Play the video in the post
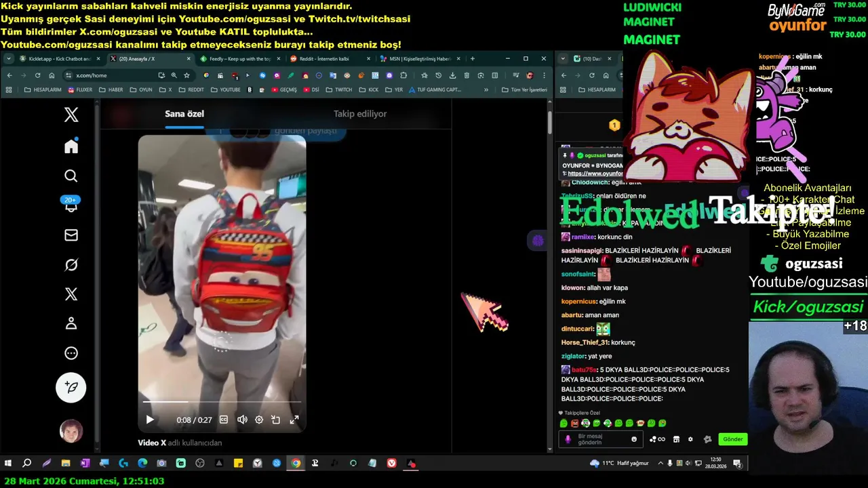Image resolution: width=868 pixels, height=488 pixels. [x=150, y=420]
